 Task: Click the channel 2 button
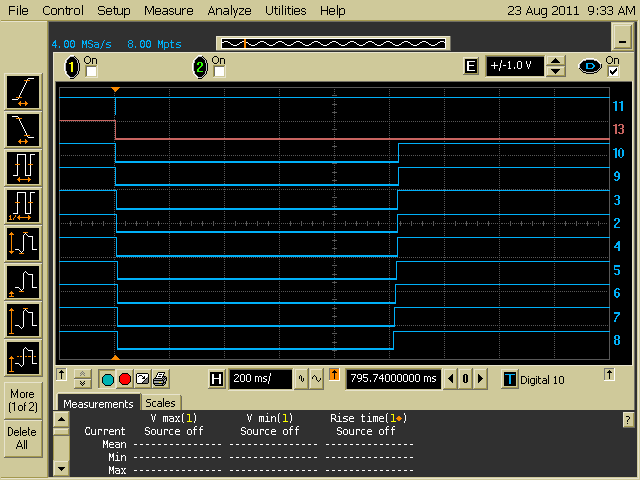(200, 67)
